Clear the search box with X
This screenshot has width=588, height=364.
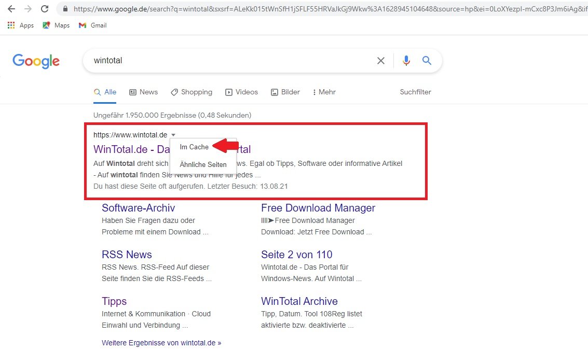tap(381, 61)
